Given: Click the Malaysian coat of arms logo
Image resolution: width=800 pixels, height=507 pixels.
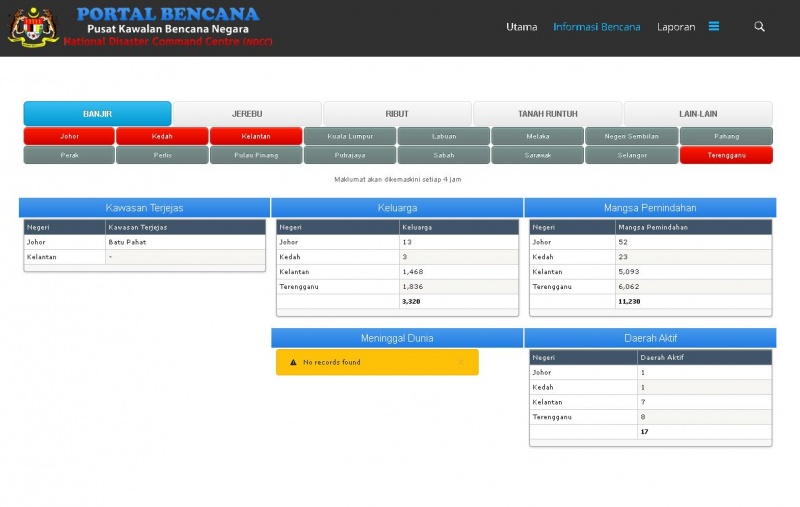Looking at the screenshot, I should (x=33, y=27).
